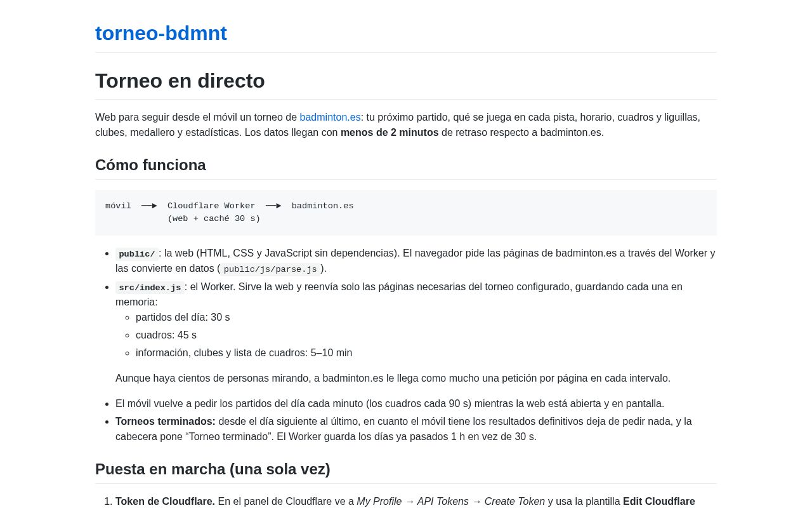
Task: Click the 'partidos del día: 30 s' item
Action: tap(183, 317)
